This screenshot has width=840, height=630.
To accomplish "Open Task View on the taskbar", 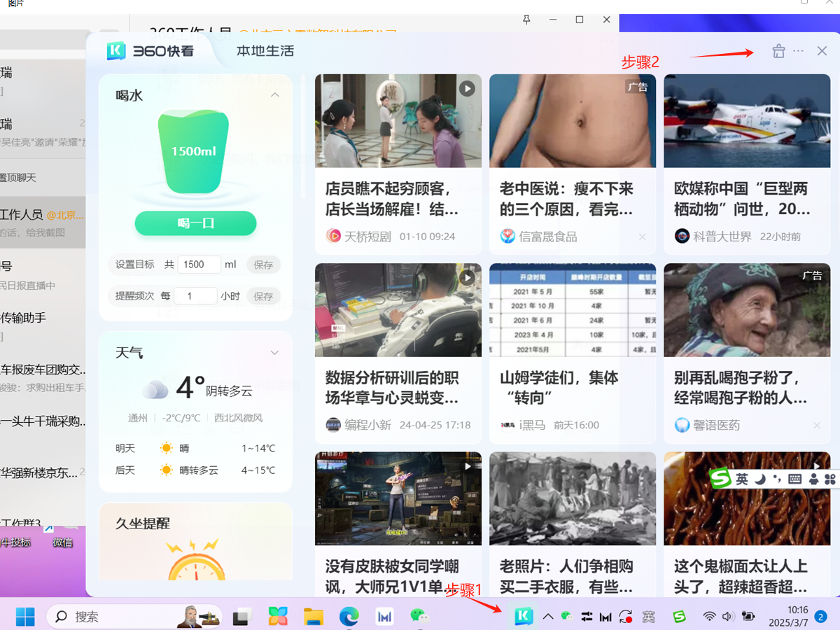I will pyautogui.click(x=242, y=616).
